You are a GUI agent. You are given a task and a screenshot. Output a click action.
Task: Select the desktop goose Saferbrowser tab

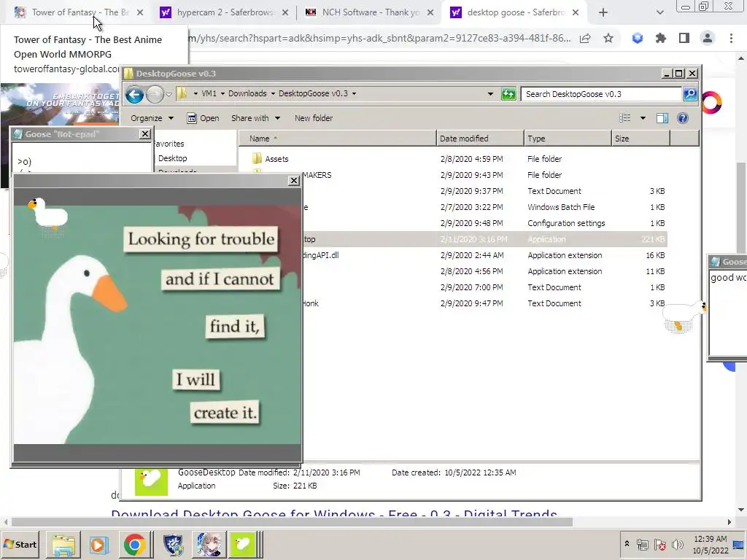[x=514, y=12]
